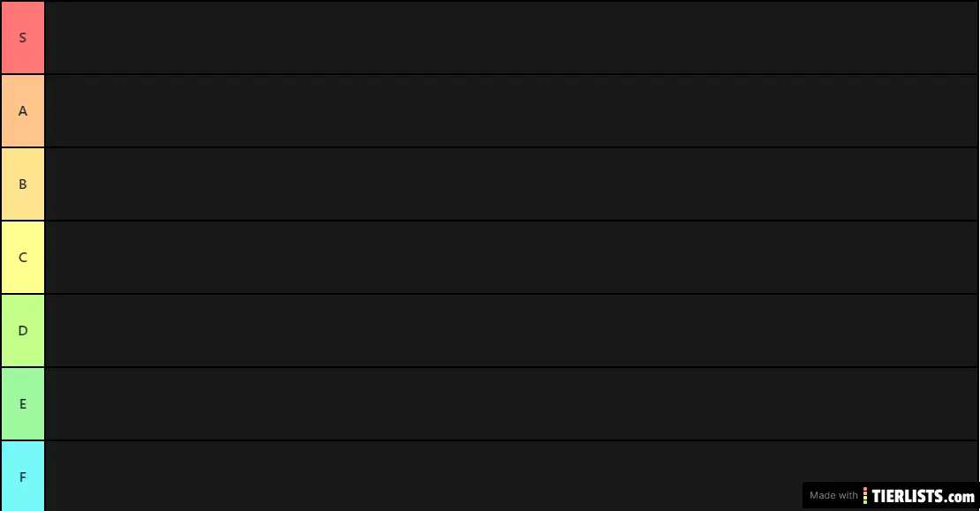
Task: Click the colored squares TierLists logo icon
Action: (x=866, y=496)
